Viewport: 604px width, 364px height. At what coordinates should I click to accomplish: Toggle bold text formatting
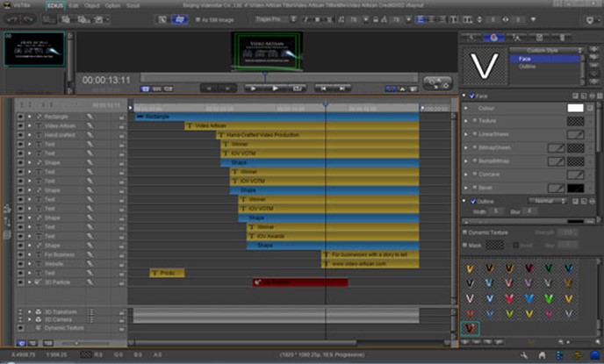pyautogui.click(x=318, y=19)
